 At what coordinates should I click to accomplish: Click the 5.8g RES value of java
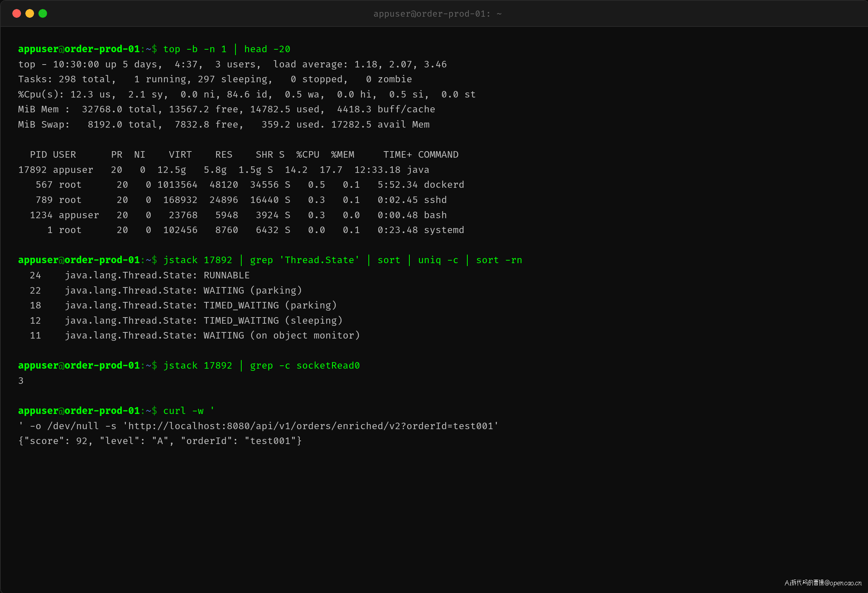[215, 170]
